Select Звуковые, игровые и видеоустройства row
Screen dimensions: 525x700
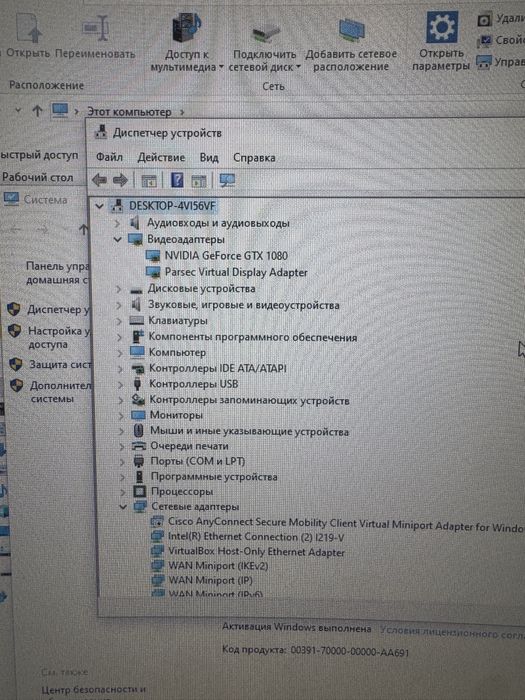[x=243, y=305]
